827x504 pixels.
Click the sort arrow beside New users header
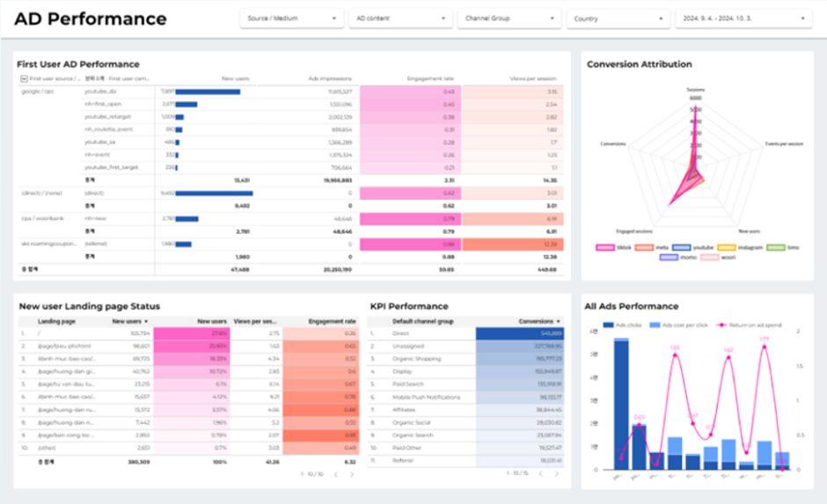[x=146, y=321]
